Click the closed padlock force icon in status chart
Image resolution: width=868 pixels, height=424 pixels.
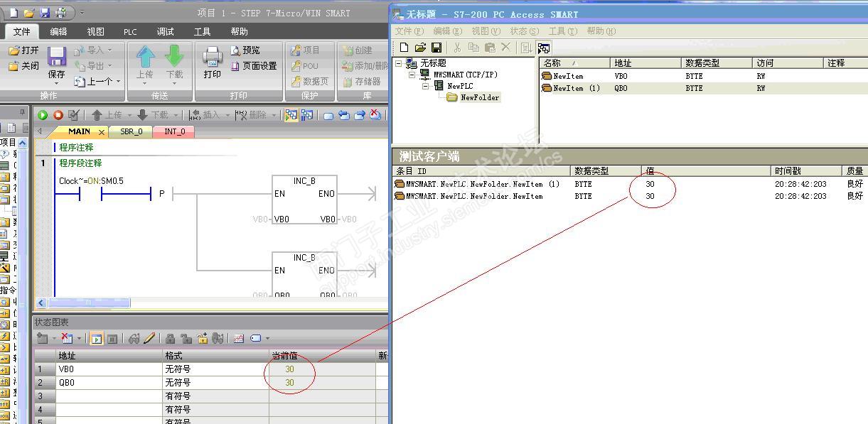170,339
